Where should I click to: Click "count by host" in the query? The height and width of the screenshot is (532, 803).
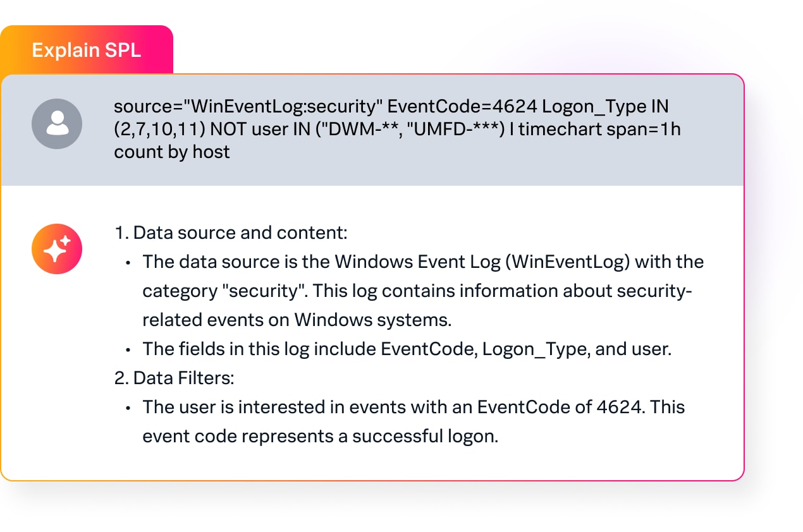[172, 152]
